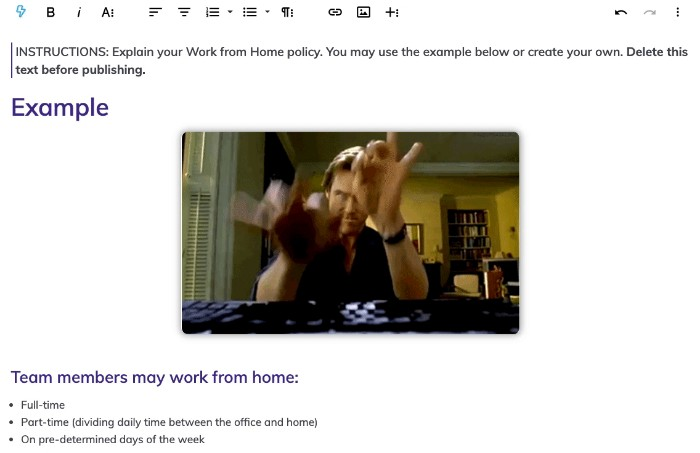
Task: Select the embedded GIF of man typing
Action: 350,233
